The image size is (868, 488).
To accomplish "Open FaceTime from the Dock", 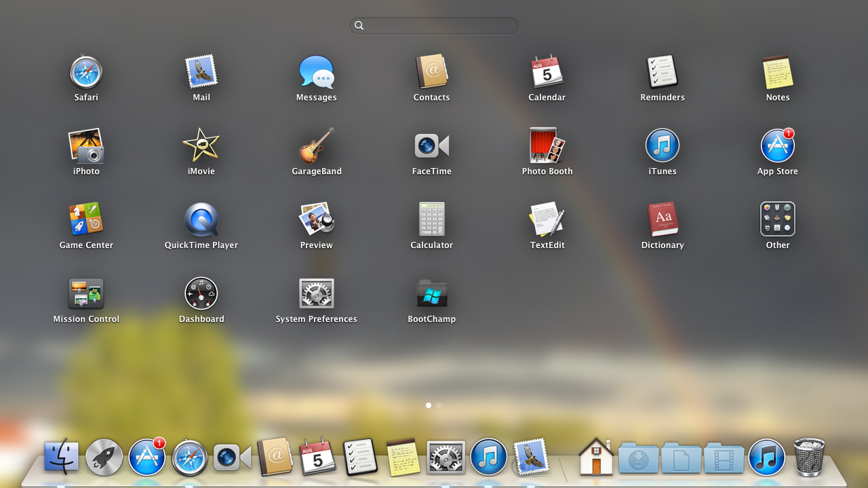I will point(233,457).
